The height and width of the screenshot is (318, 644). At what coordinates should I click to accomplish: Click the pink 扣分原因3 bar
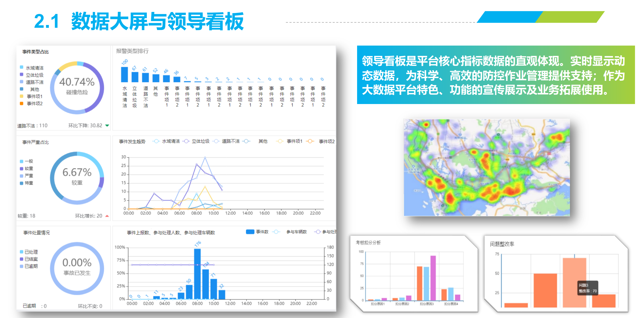(x=433, y=278)
